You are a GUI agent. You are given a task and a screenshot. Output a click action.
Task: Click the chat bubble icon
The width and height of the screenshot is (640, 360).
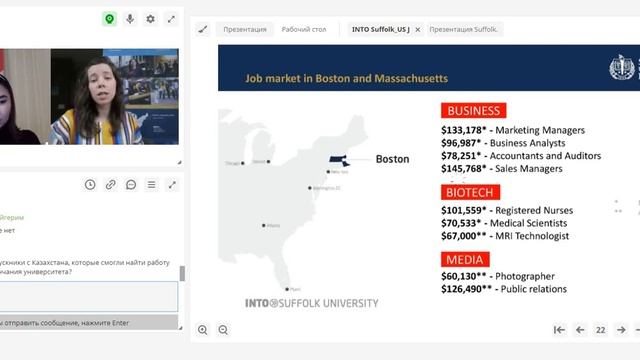coord(131,184)
